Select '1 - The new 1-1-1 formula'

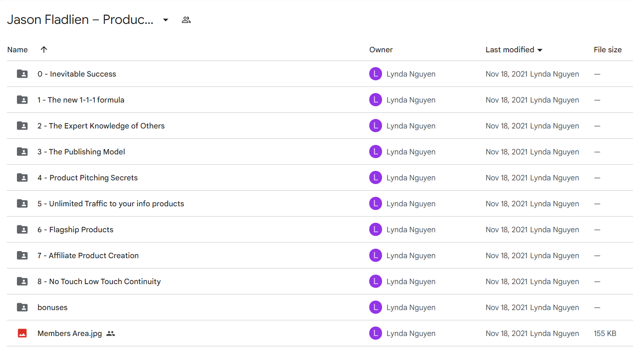(x=81, y=100)
